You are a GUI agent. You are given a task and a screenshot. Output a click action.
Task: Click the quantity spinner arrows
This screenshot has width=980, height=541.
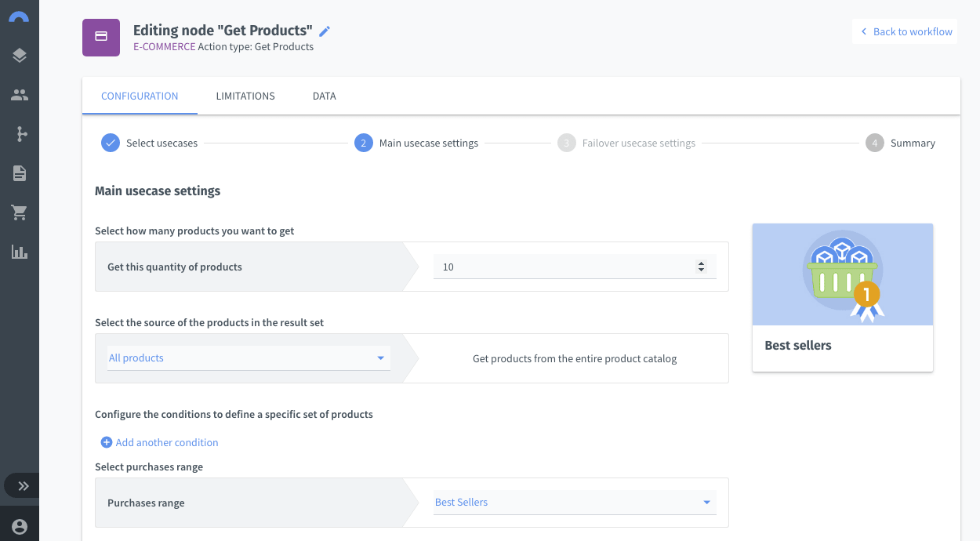point(701,267)
